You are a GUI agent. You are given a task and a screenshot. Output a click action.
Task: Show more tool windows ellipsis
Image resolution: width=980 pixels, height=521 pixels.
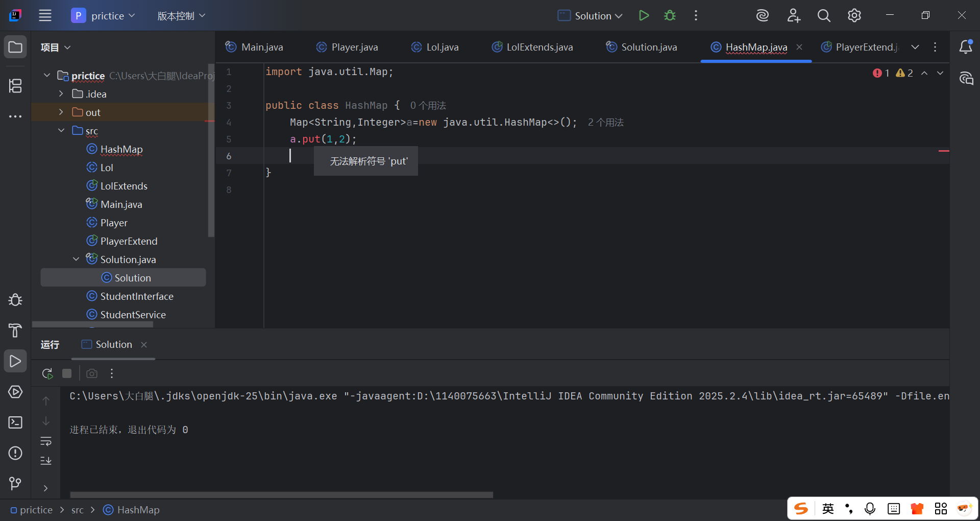point(15,116)
